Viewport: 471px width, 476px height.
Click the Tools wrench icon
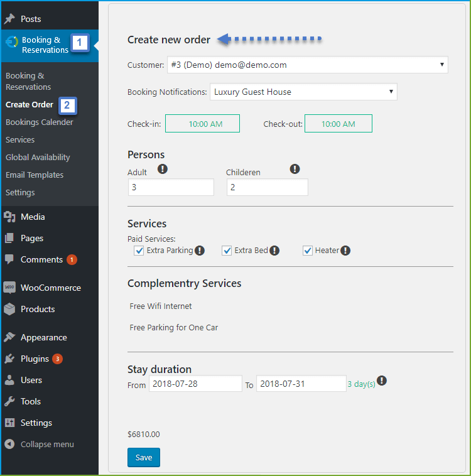(x=9, y=401)
